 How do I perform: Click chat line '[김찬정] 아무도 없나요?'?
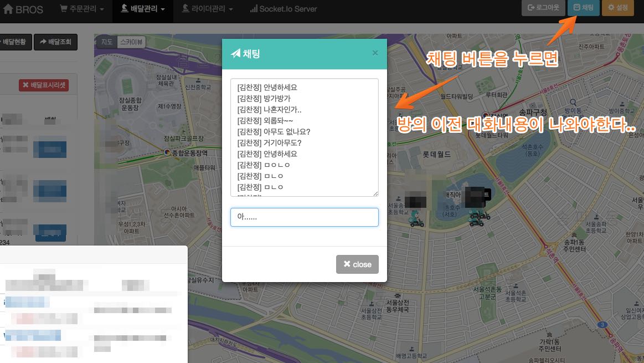[274, 132]
